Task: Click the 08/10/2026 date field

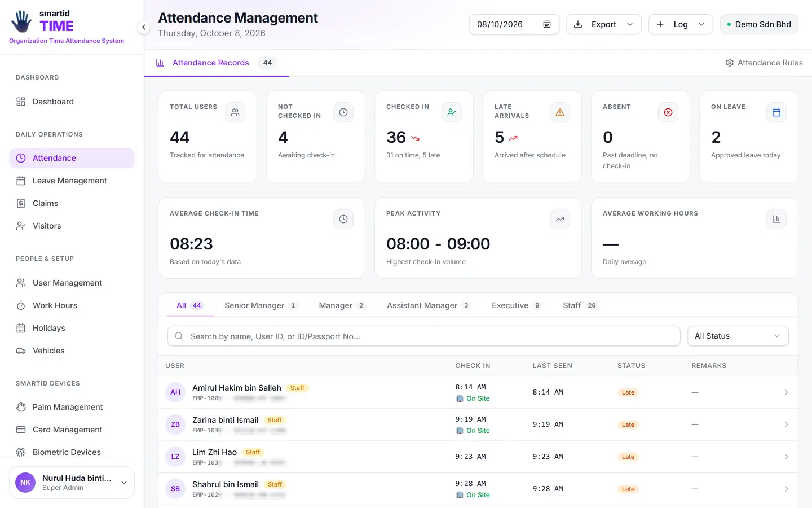Action: [x=514, y=24]
